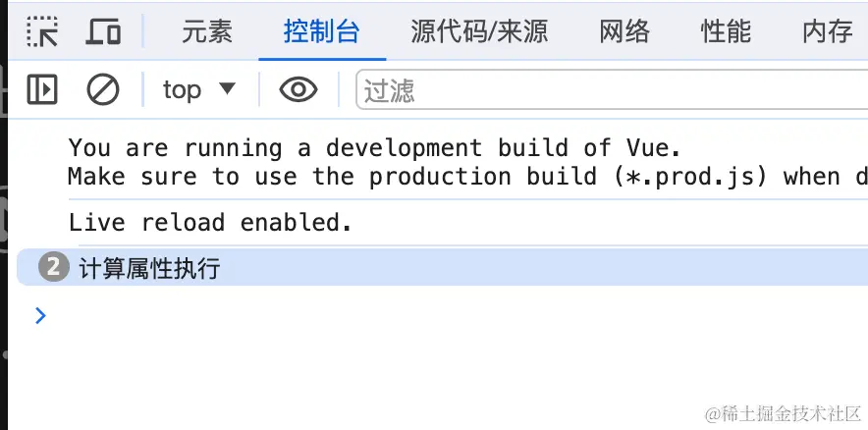Focus the 过滤 filter input field
868x430 pixels.
609,90
